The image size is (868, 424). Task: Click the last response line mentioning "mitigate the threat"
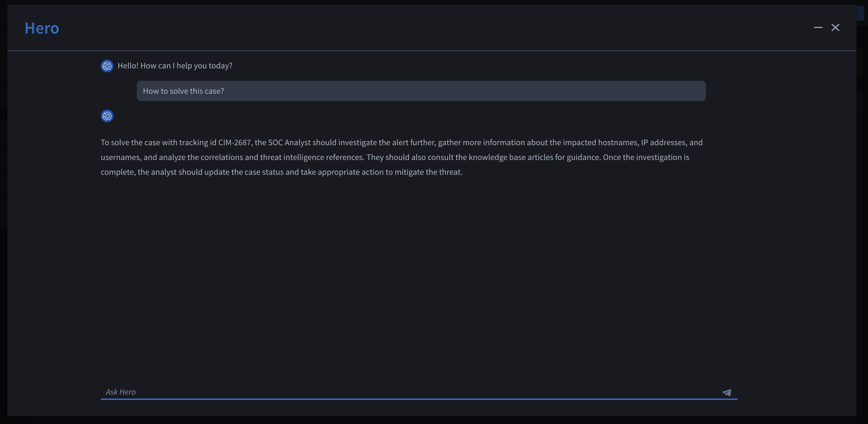tap(282, 172)
